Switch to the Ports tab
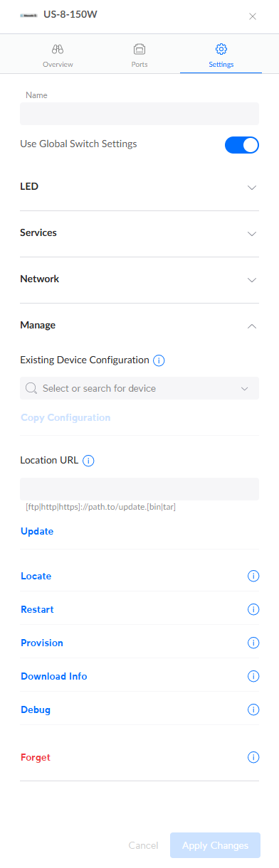This screenshot has width=279, height=868. click(139, 55)
